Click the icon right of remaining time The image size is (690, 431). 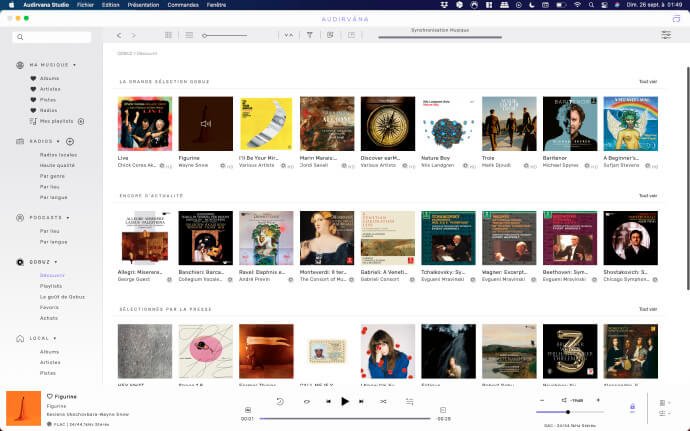click(x=443, y=410)
